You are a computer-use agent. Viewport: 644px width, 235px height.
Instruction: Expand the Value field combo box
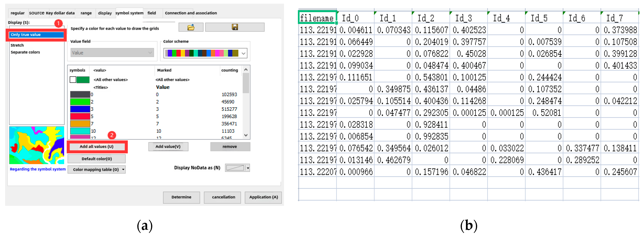coord(150,53)
